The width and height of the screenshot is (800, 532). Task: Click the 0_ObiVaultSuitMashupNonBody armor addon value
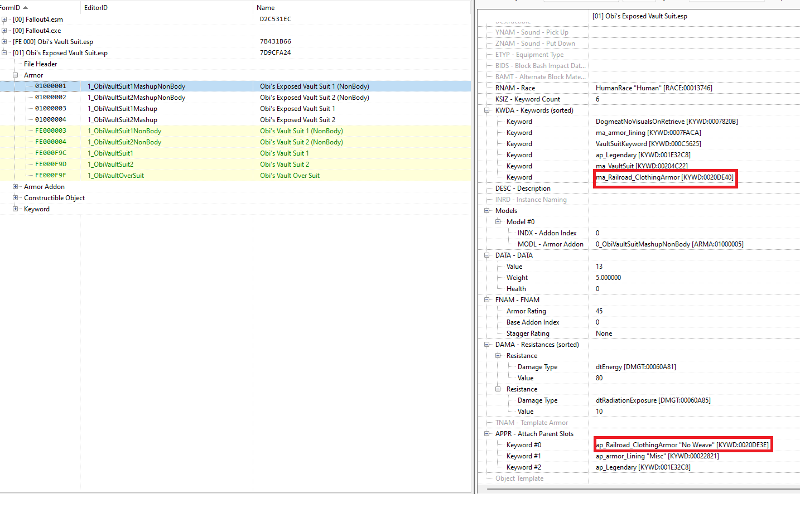pos(669,244)
